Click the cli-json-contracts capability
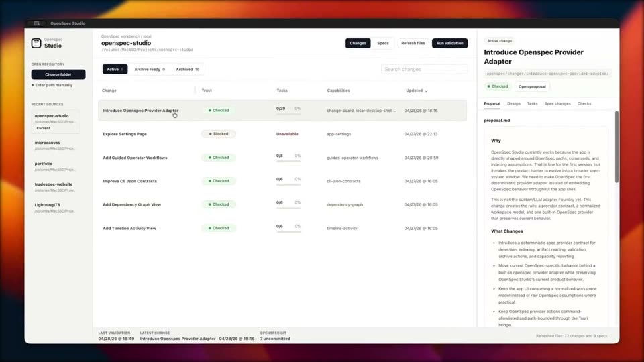Image resolution: width=644 pixels, height=362 pixels. [x=343, y=181]
